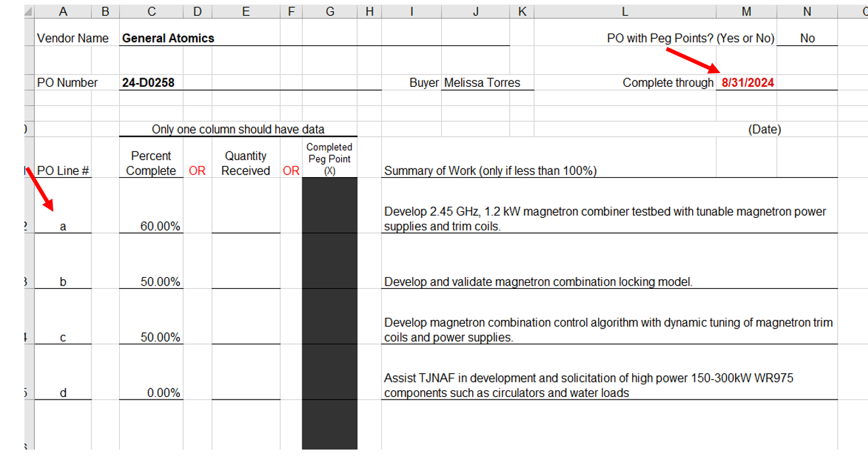
Task: Click "Only one column should have data" note
Action: coord(238,129)
